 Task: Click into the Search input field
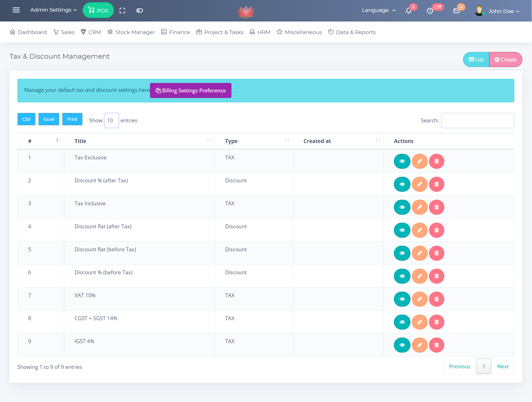coord(477,120)
